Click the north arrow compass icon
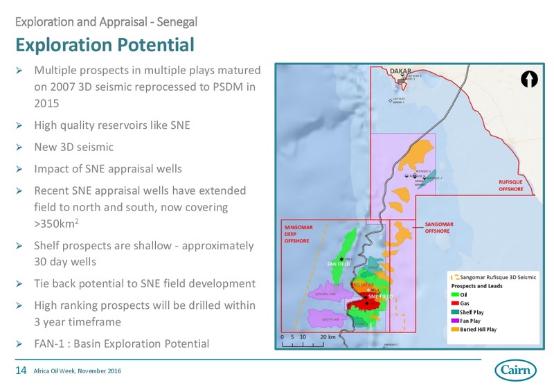Image resolution: width=554 pixels, height=392 pixels. pyautogui.click(x=529, y=79)
